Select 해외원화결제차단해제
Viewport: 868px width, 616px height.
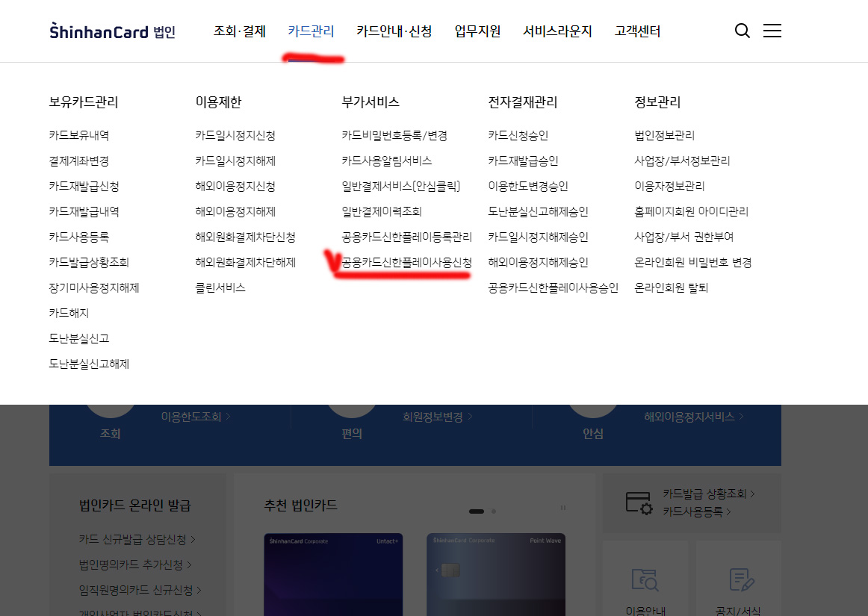(245, 262)
